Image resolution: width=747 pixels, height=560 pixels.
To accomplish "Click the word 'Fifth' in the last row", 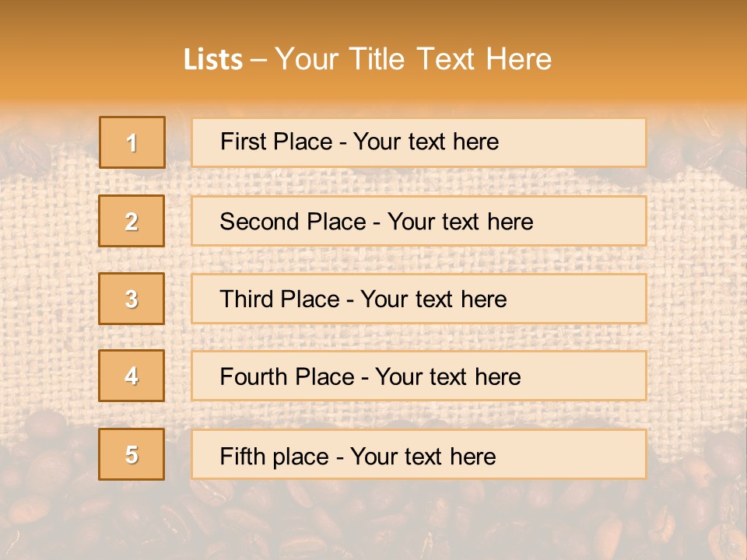I will point(243,456).
